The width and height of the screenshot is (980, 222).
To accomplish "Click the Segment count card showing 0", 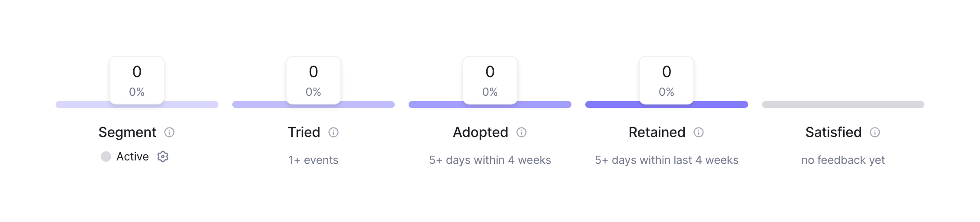I will 137,80.
